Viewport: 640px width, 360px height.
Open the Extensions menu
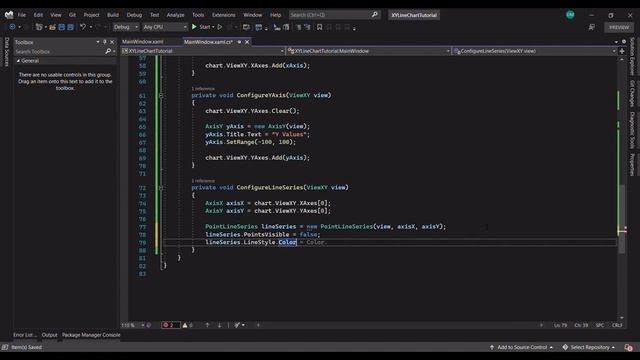pyautogui.click(x=224, y=15)
